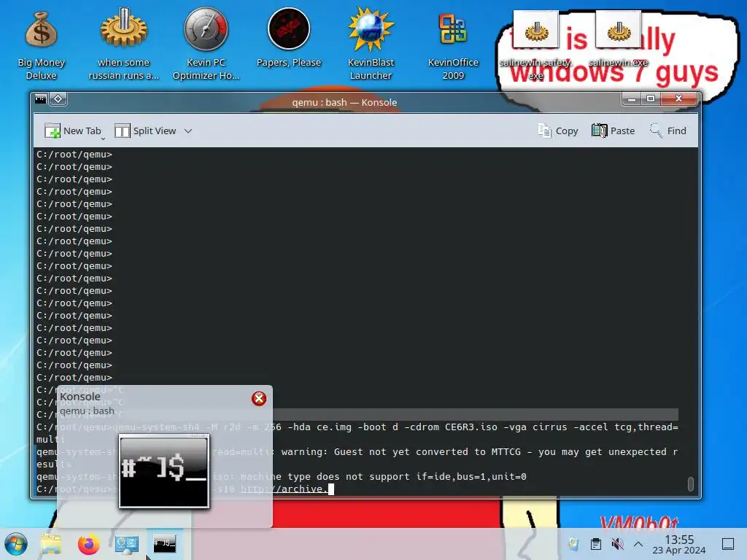Click the muted volume tray icon
747x560 pixels.
tap(617, 544)
